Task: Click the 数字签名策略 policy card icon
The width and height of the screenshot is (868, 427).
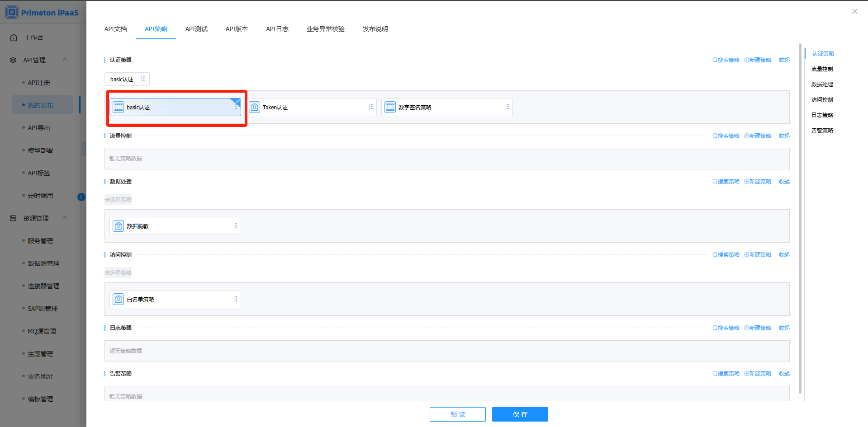Action: [x=390, y=107]
